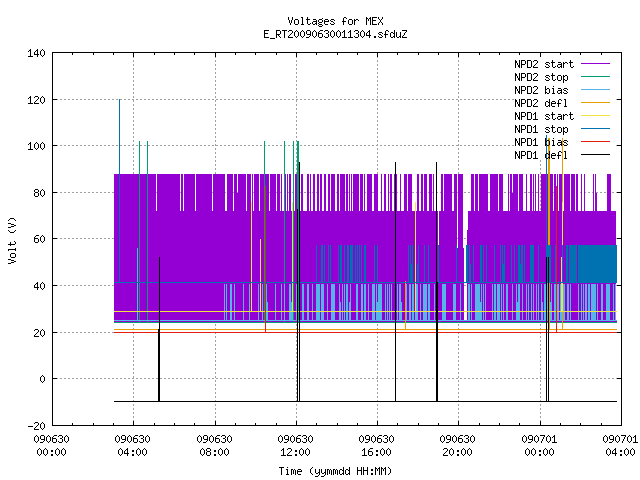Click the 090630 date label above 16:00

click(x=376, y=440)
